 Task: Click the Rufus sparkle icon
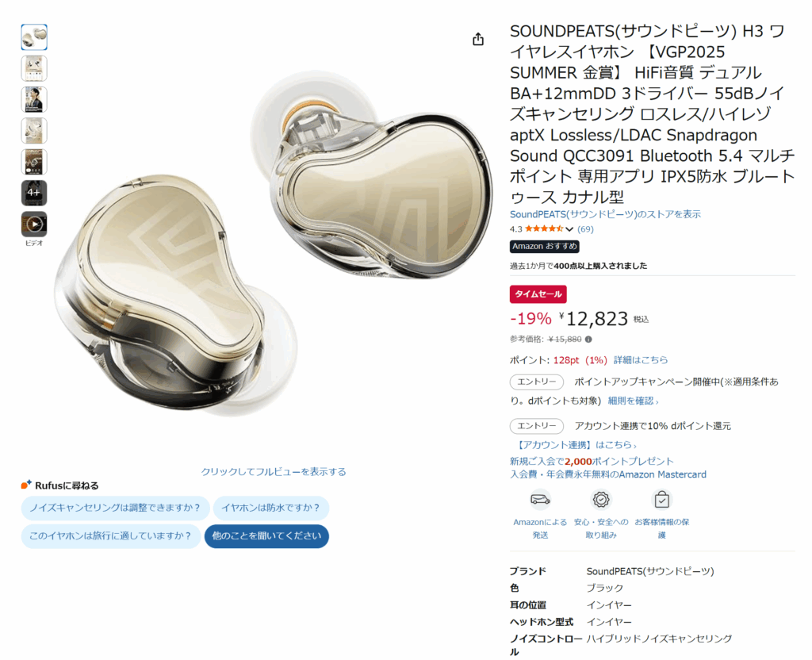pos(26,485)
